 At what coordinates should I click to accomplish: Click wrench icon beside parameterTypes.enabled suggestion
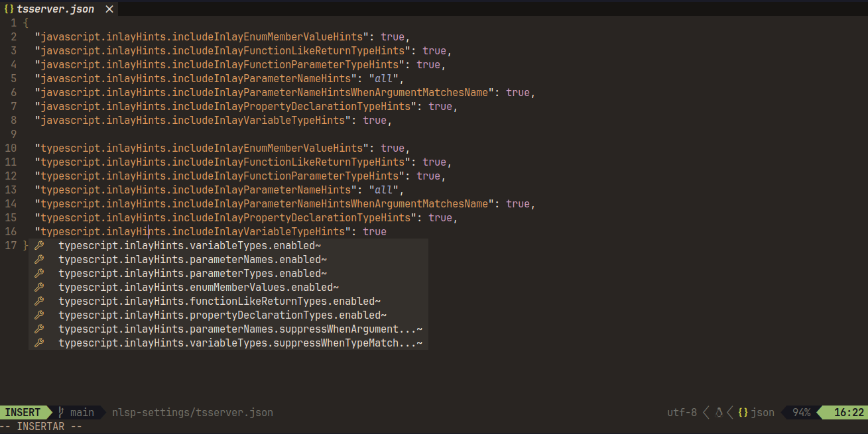tap(39, 274)
